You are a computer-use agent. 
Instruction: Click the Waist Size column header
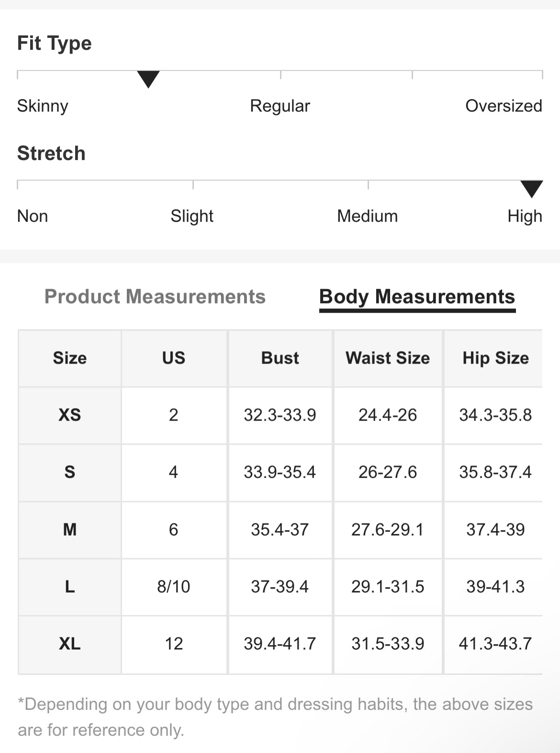click(388, 358)
